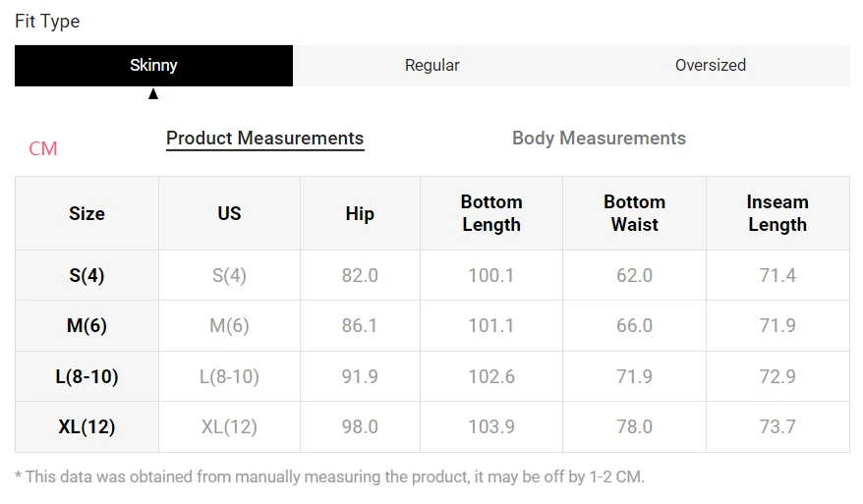This screenshot has height=504, width=863.
Task: Open the Body Measurements tab
Action: coord(599,139)
